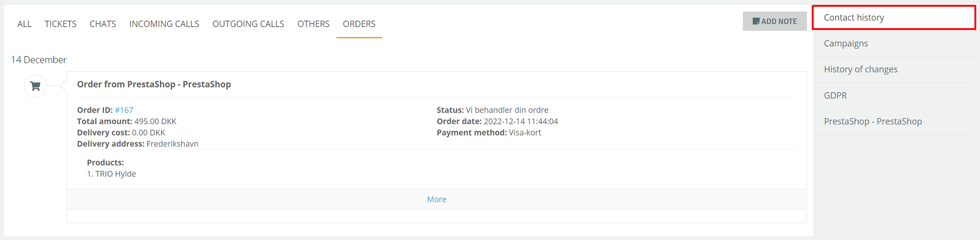This screenshot has width=980, height=240.
Task: Click the shopping cart order icon
Action: [35, 86]
